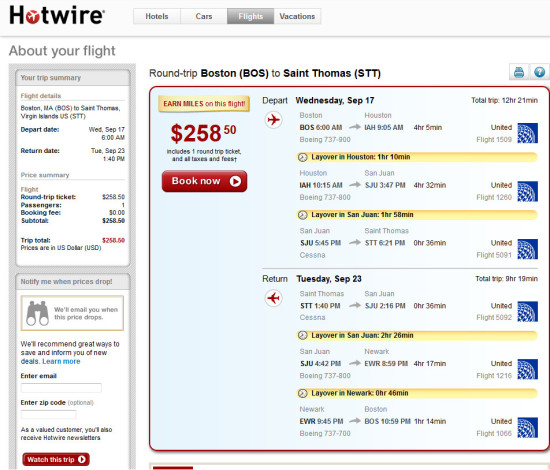The height and width of the screenshot is (470, 550).
Task: Click United logo for Flight 1260
Action: coord(528,191)
